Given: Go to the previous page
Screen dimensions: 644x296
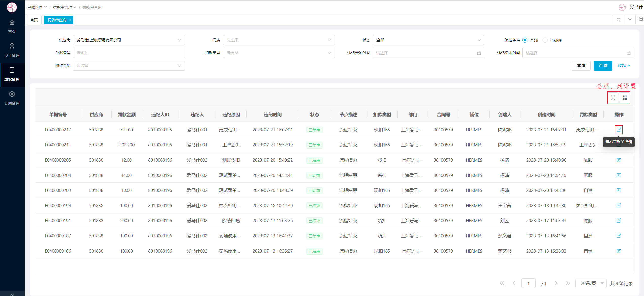Looking at the screenshot, I should pyautogui.click(x=514, y=283).
